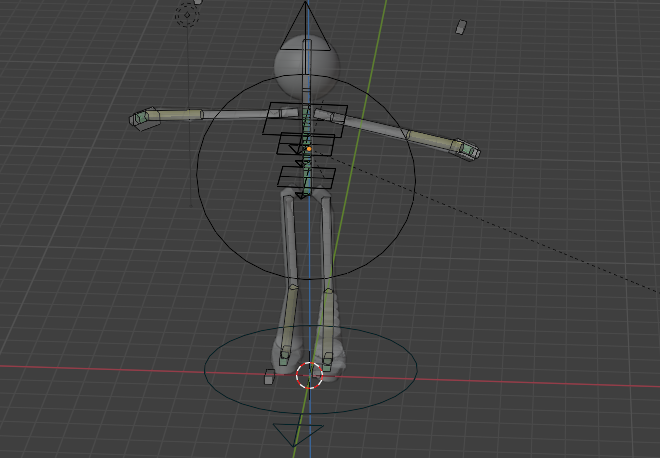The height and width of the screenshot is (458, 660).
Task: Select the screen-right thigh bone
Action: click(327, 242)
